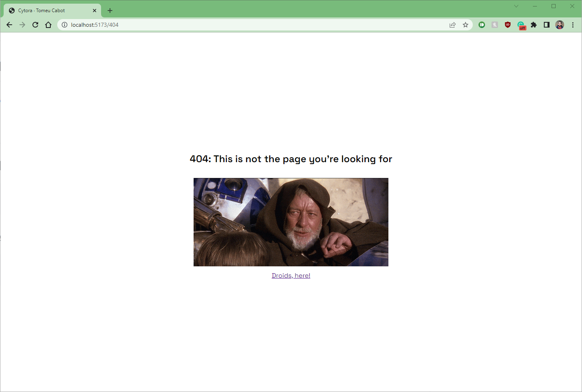Close the browser window
The image size is (582, 392).
coord(572,6)
